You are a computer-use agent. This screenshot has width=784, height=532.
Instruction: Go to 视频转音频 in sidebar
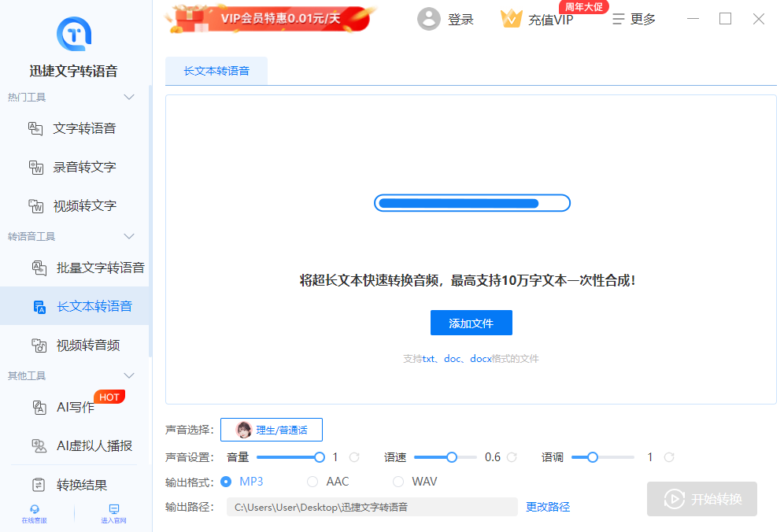[x=88, y=345]
